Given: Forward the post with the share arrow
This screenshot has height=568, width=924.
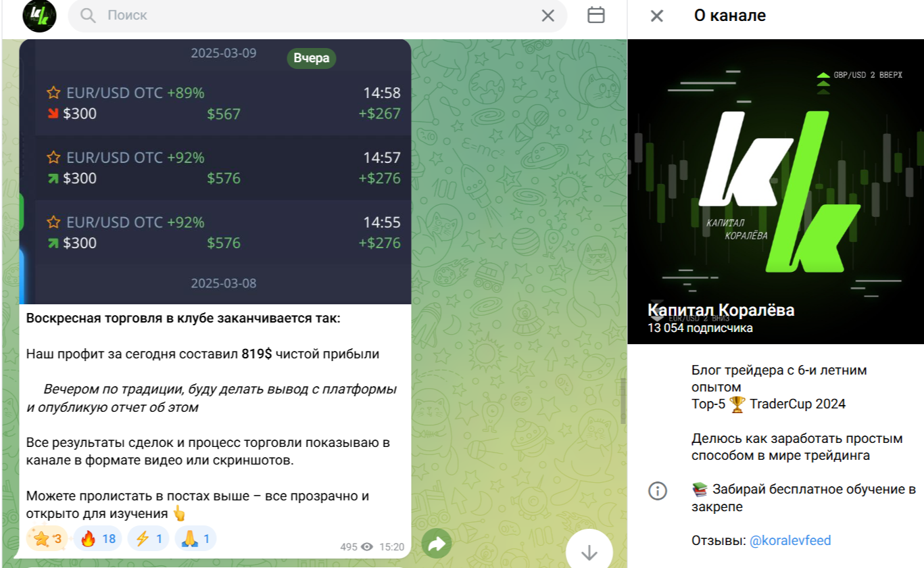Looking at the screenshot, I should point(437,544).
